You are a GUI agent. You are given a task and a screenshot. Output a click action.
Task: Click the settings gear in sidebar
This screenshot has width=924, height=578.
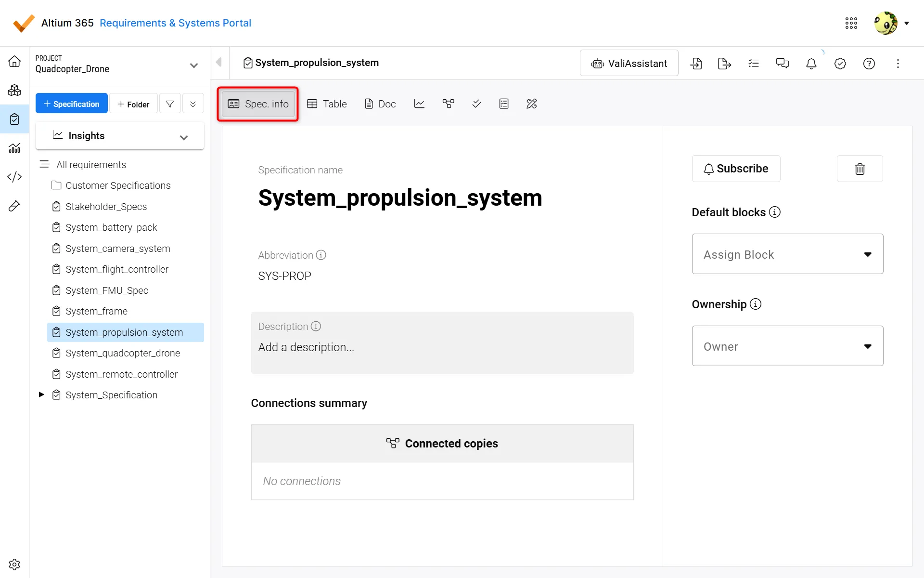click(x=14, y=564)
